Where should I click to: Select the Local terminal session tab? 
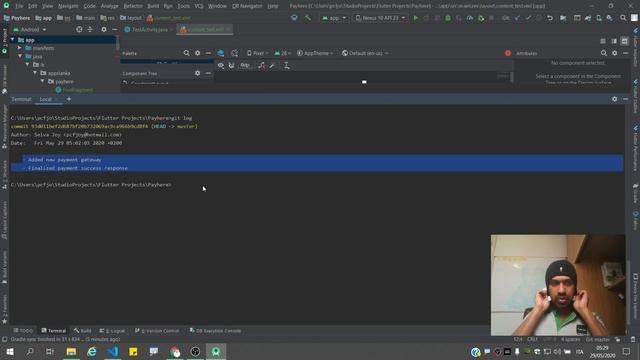[x=45, y=99]
